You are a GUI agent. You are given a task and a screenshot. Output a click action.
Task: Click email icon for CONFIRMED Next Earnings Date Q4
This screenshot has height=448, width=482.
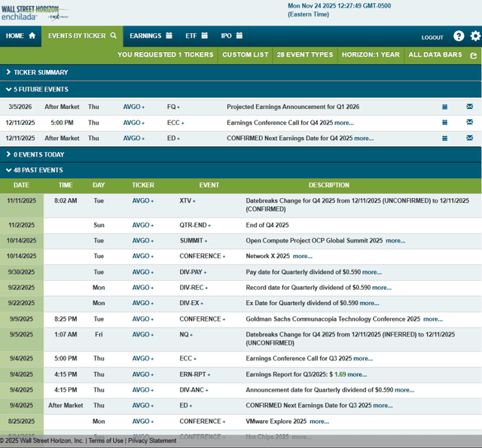pyautogui.click(x=469, y=138)
